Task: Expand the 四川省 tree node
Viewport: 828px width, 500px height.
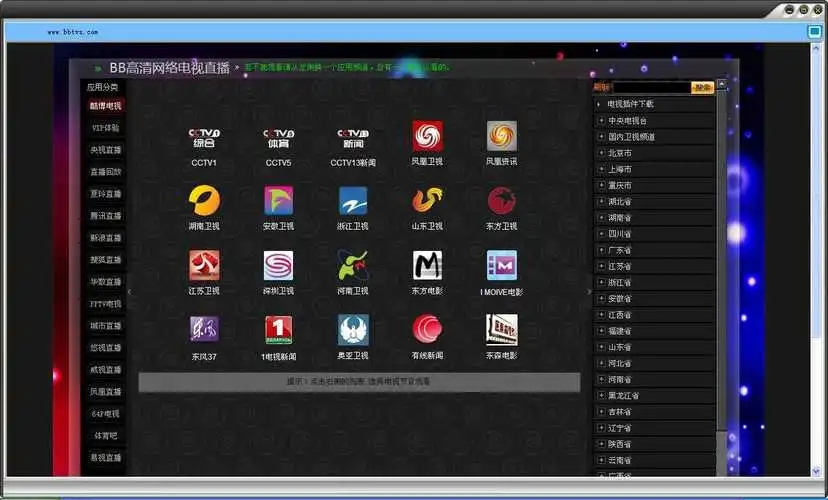Action: (601, 233)
